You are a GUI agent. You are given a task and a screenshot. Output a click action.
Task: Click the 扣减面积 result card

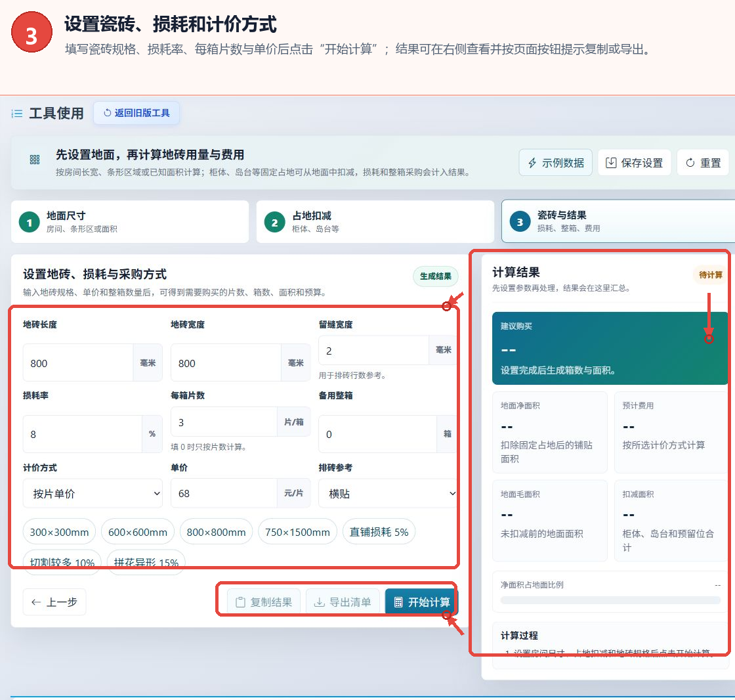[671, 521]
